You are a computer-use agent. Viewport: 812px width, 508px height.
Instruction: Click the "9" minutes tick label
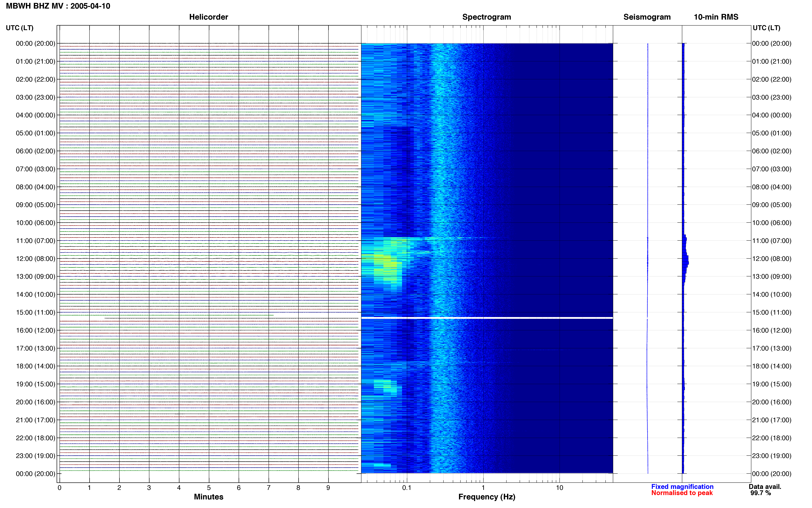(328, 487)
